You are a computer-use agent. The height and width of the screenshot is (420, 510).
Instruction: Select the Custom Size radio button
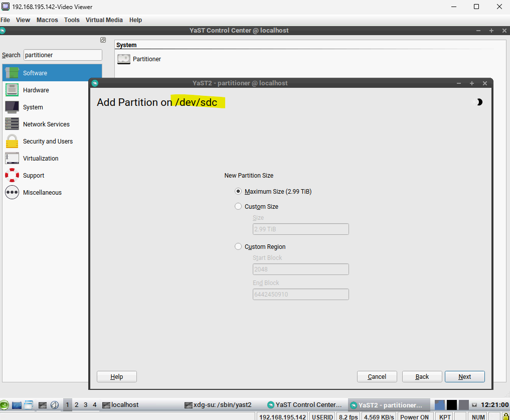238,206
